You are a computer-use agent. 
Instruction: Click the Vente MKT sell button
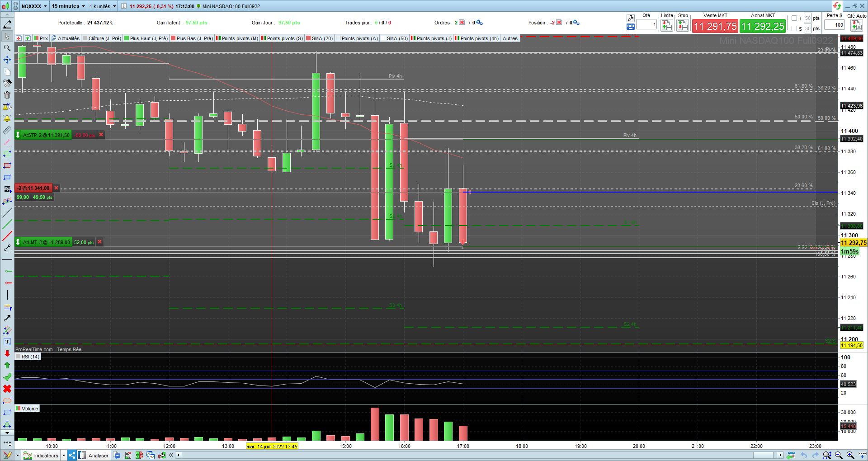(x=715, y=26)
